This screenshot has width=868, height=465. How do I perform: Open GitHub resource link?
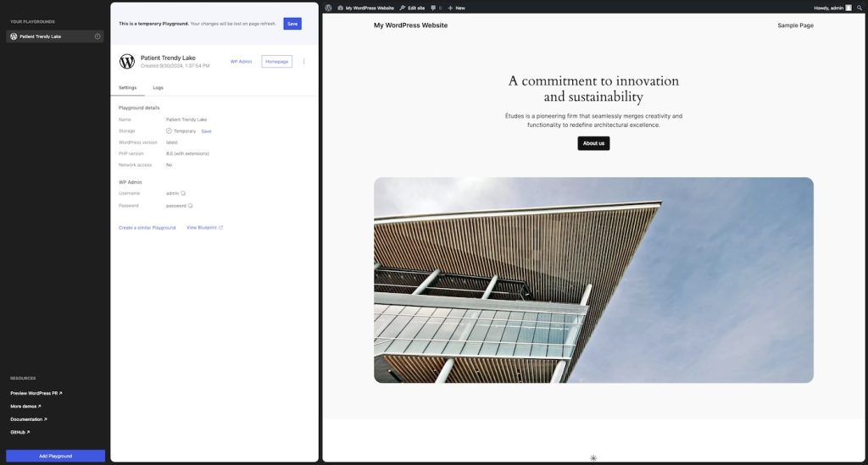click(20, 432)
